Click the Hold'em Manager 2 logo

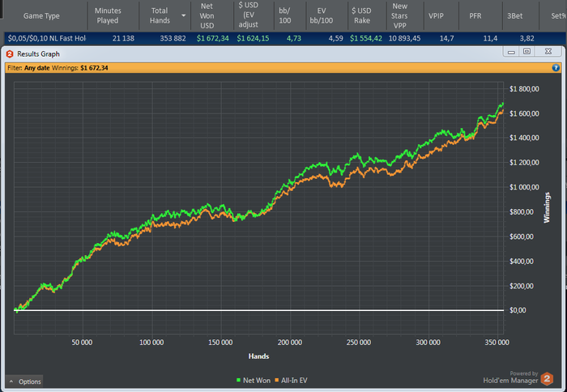[547, 378]
